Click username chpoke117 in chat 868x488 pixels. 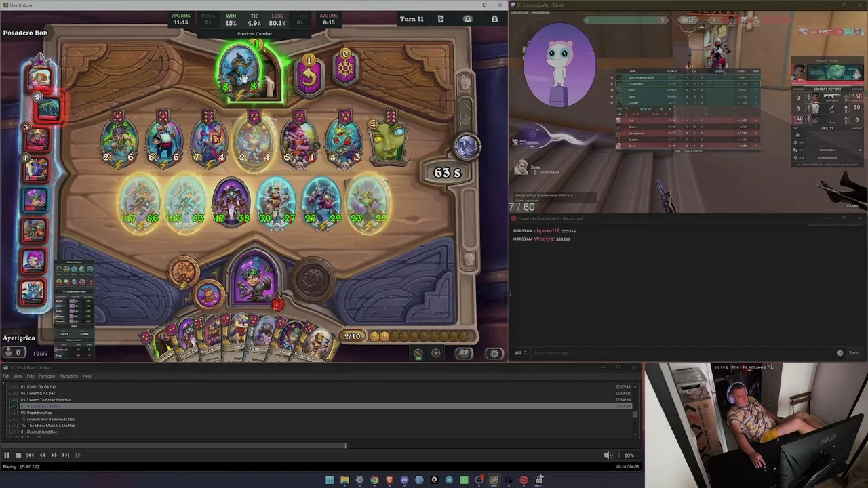pyautogui.click(x=546, y=231)
